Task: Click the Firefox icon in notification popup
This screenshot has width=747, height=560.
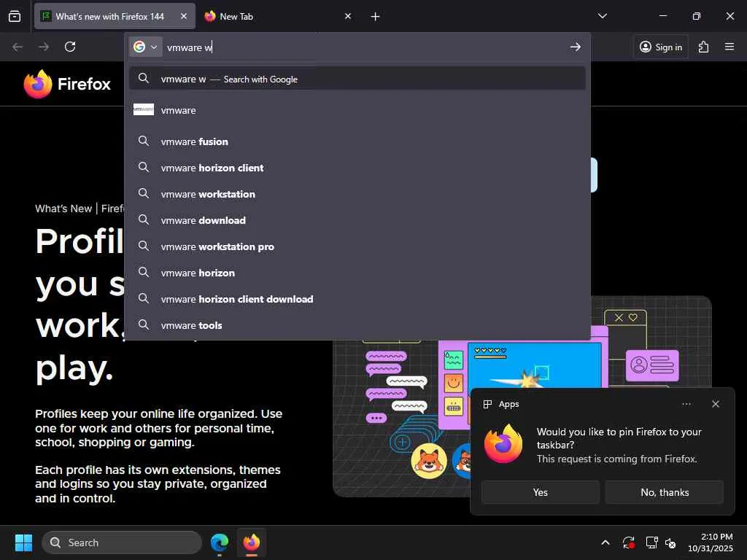Action: (503, 443)
